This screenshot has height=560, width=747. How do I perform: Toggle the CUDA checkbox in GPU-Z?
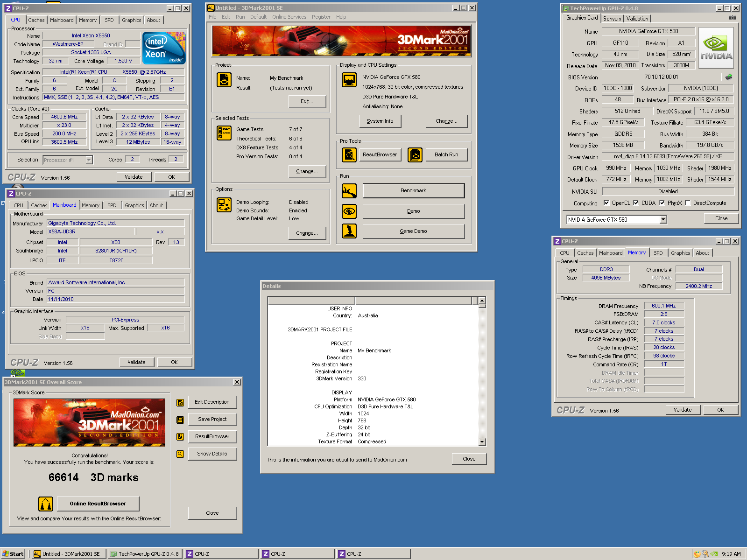click(x=636, y=203)
